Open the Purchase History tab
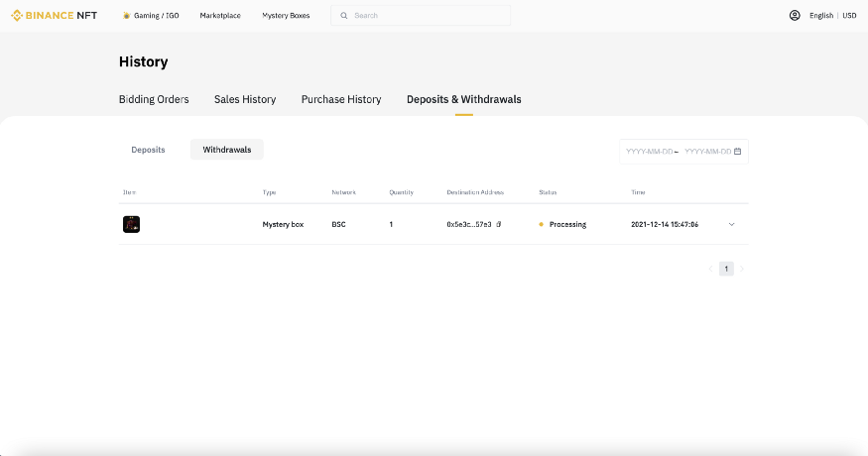The image size is (868, 456). pos(341,99)
